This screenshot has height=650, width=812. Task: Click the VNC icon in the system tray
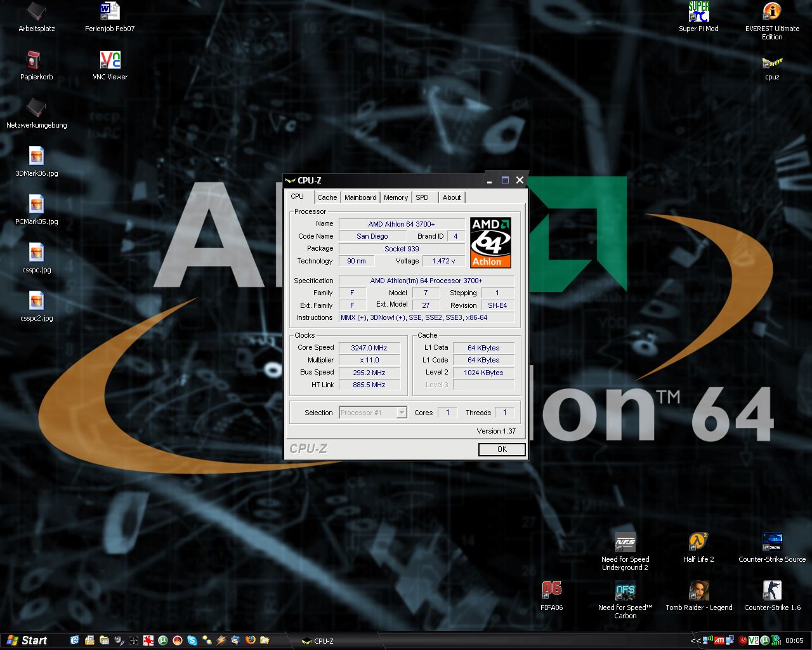(x=754, y=640)
